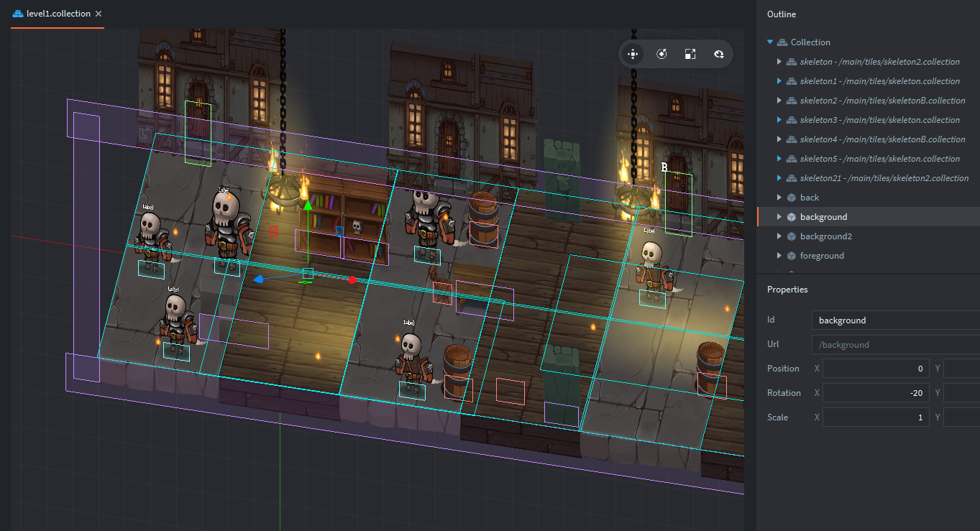Select skeleton3 row in Outline

pos(869,120)
